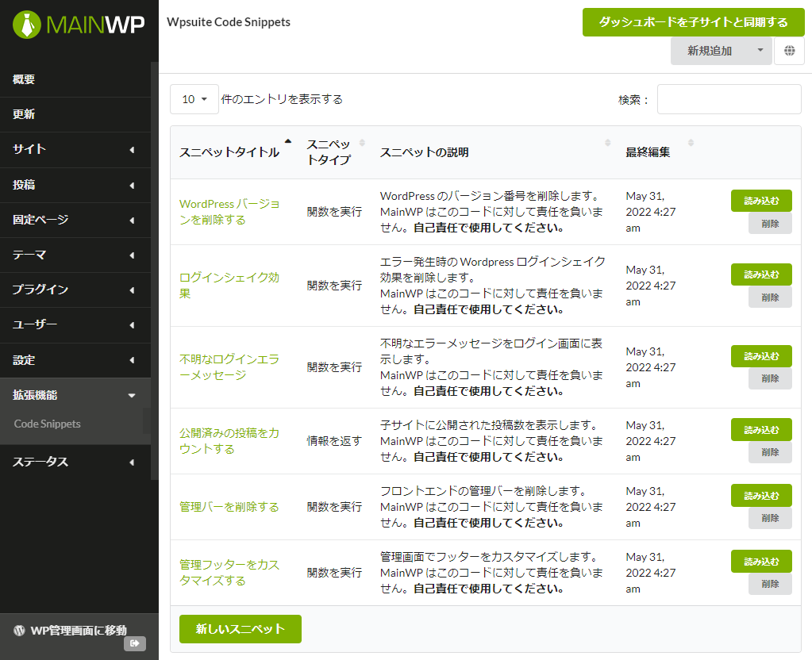Click the globe icon button
The width and height of the screenshot is (812, 660).
point(789,51)
